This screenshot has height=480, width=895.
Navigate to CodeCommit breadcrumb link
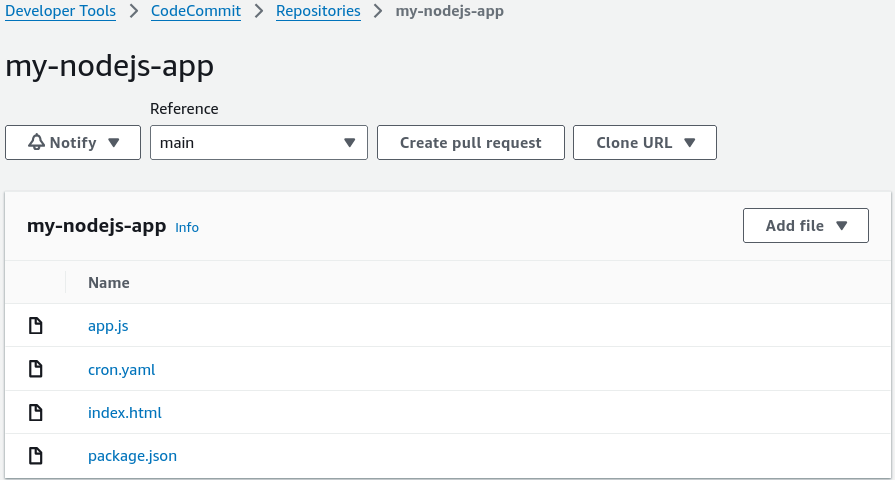[x=196, y=11]
